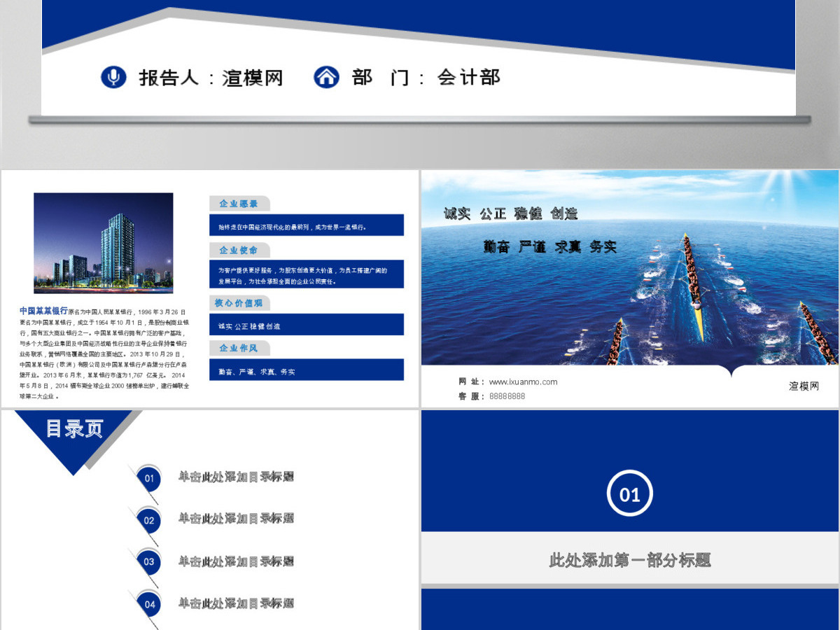
Task: Select the blue box 勤奋、严谨、求真、务实
Action: 307,370
